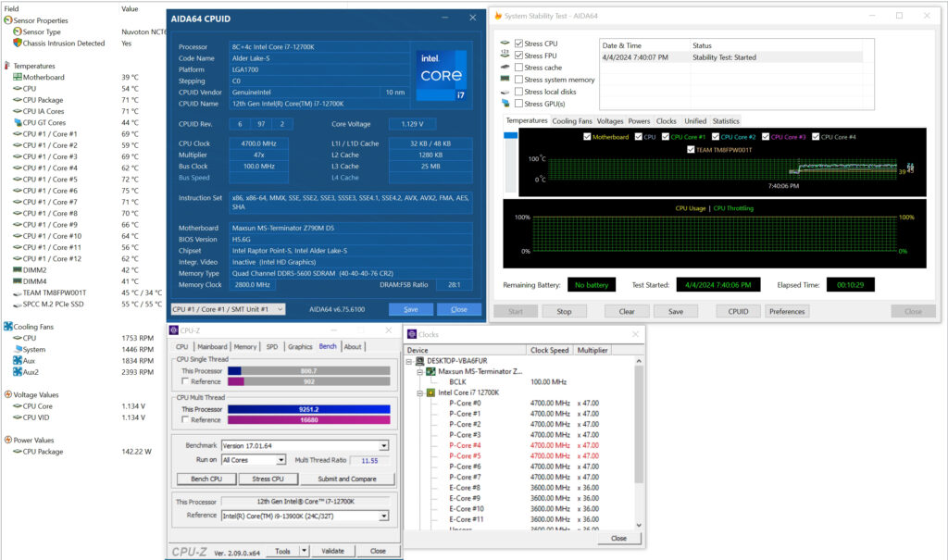Screen dimensions: 948x560
Task: Click the Temperatures thermometer icon
Action: coord(7,66)
